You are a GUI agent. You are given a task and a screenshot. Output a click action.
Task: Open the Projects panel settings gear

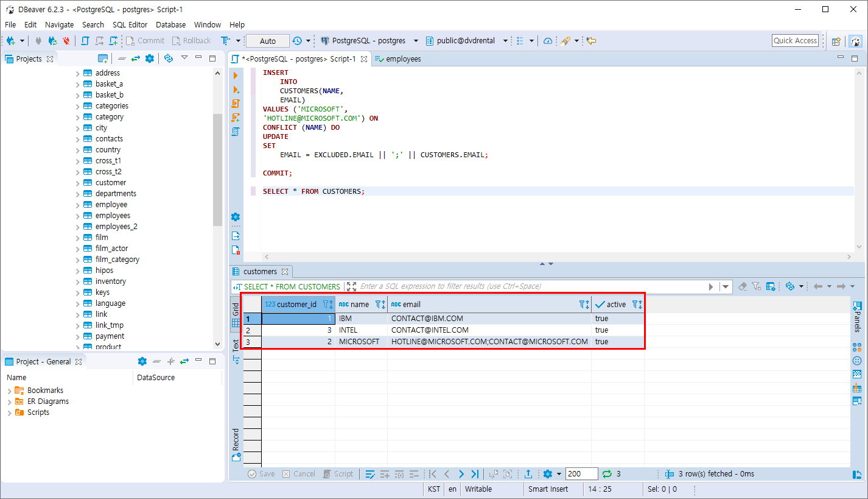pos(149,58)
